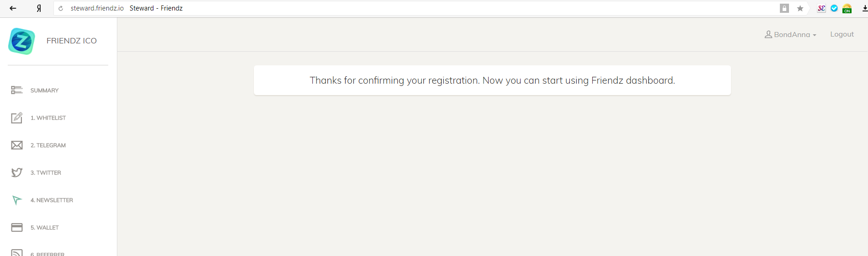
Task: Open the 5. WALLET menu item
Action: pos(45,228)
